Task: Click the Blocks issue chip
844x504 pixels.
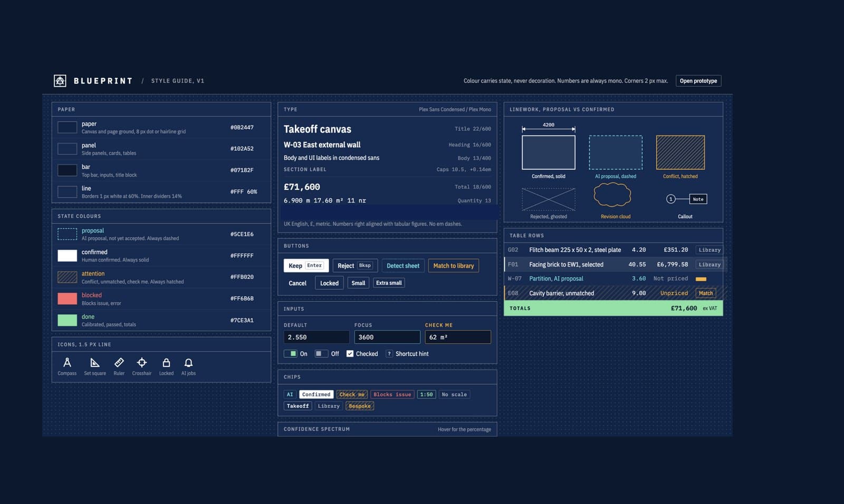Action: [392, 394]
